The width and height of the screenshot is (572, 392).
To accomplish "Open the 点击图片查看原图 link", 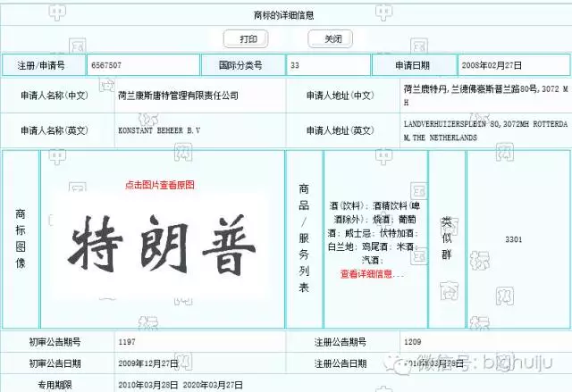I will 160,185.
